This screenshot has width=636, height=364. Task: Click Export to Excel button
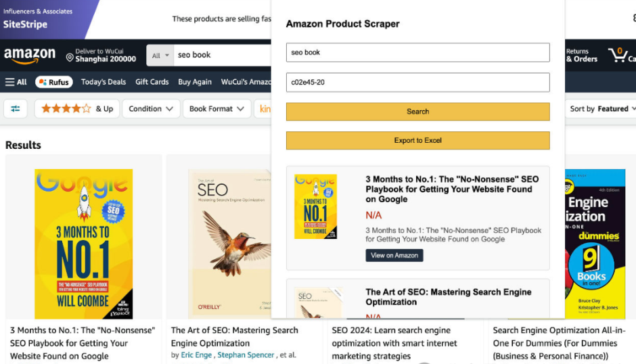[417, 140]
